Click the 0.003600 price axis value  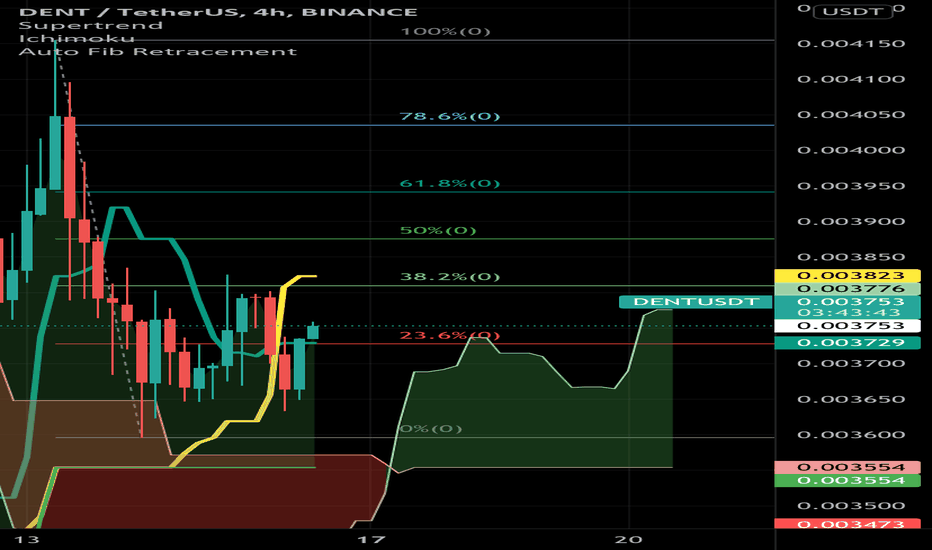coord(851,435)
